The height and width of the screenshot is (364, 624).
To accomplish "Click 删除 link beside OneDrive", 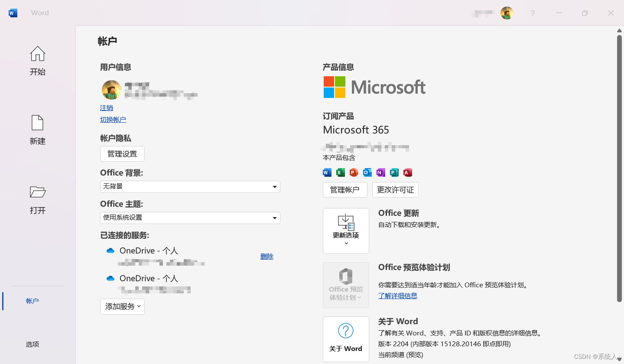I will coord(267,256).
